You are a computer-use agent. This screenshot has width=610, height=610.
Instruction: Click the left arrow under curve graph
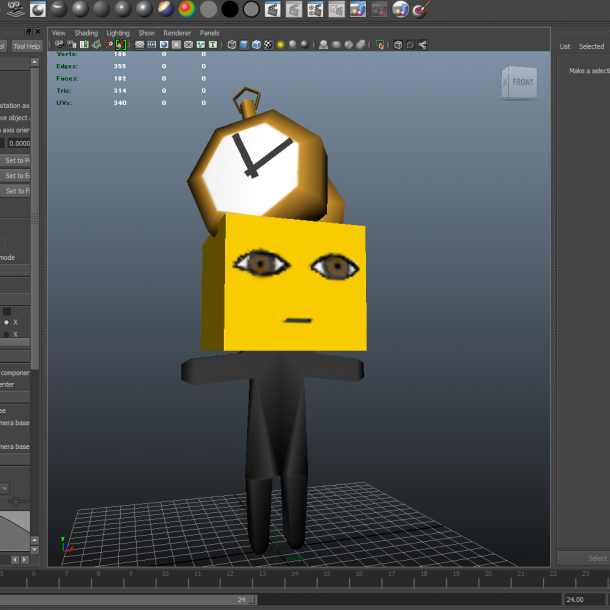click(x=15, y=559)
